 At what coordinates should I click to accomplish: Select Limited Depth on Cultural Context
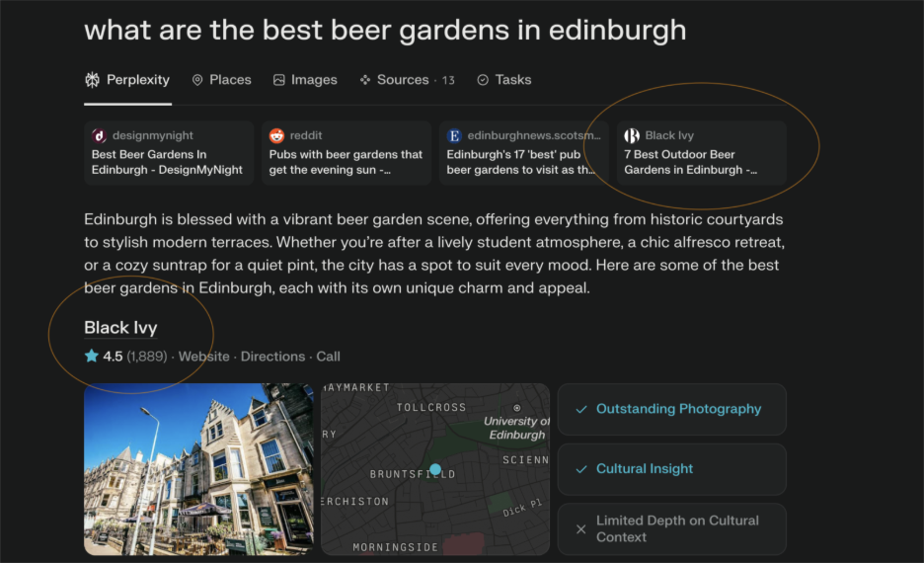(672, 528)
